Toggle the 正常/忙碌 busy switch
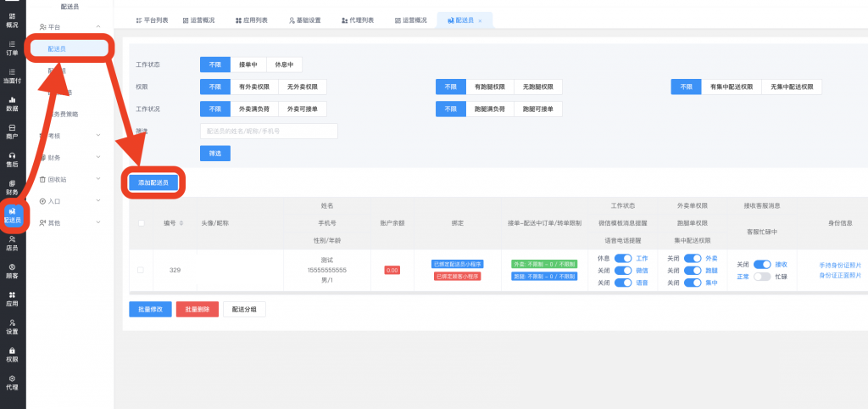This screenshot has height=409, width=868. [761, 277]
